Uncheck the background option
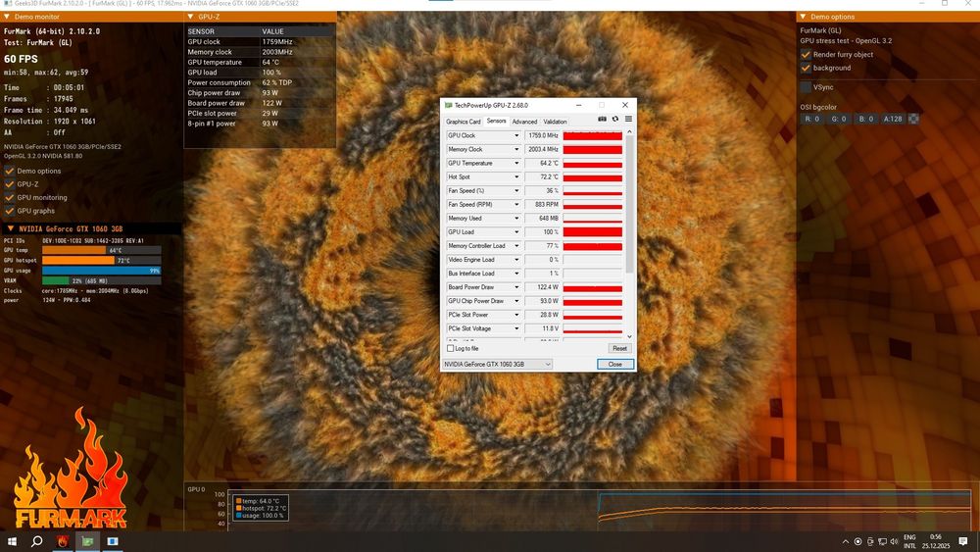Screen dimensions: 980x552 point(806,68)
